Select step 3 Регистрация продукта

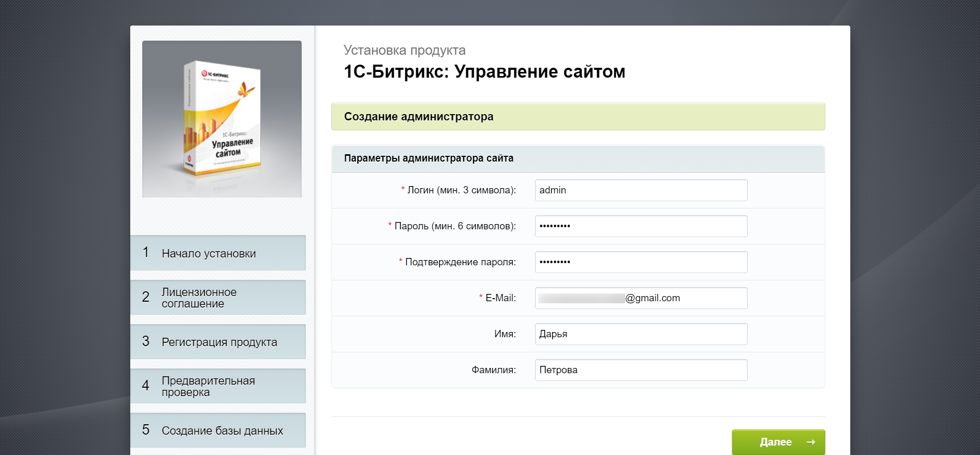click(218, 341)
